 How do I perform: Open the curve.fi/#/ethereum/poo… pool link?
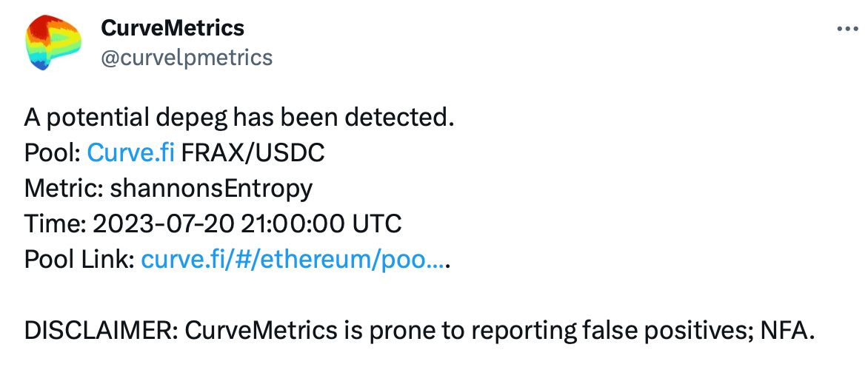(293, 259)
